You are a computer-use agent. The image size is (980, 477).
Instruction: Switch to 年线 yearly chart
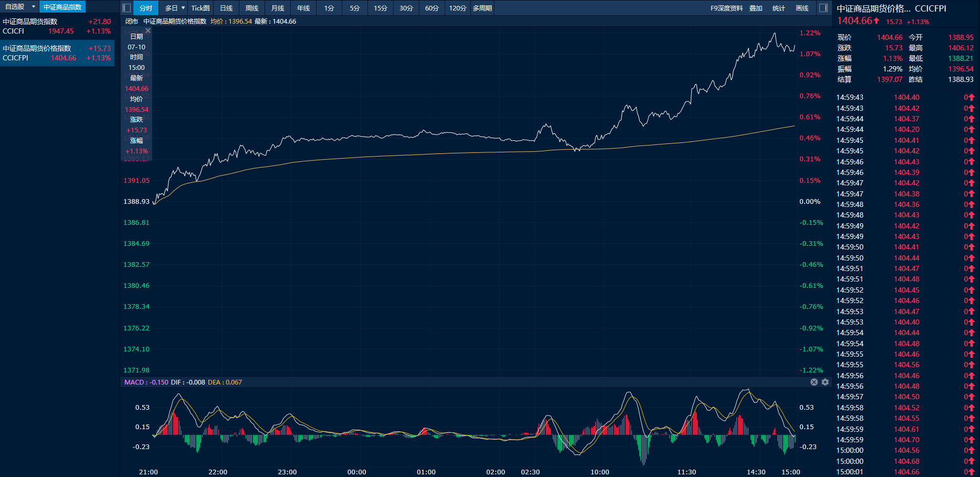303,8
